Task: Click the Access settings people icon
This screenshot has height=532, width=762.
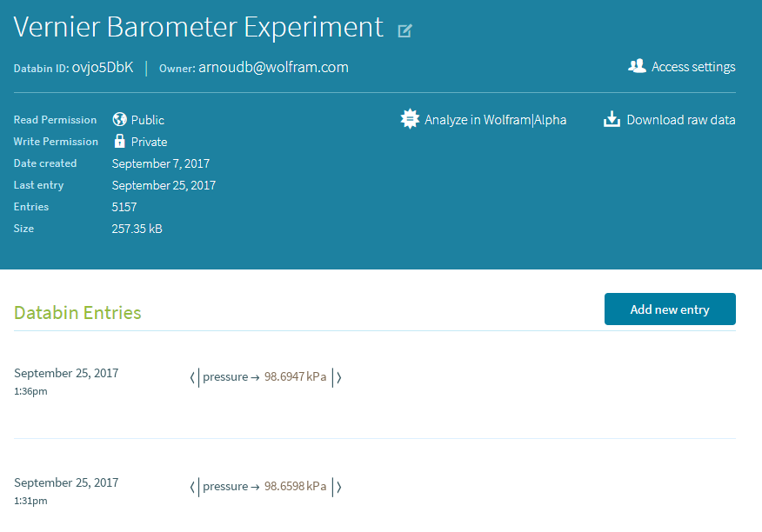Action: [637, 66]
